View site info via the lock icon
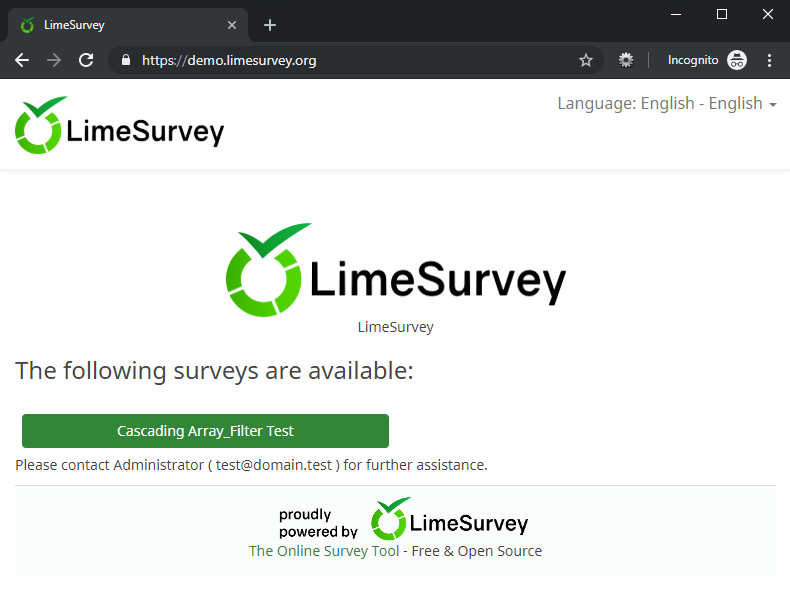The height and width of the screenshot is (615, 790). [126, 60]
